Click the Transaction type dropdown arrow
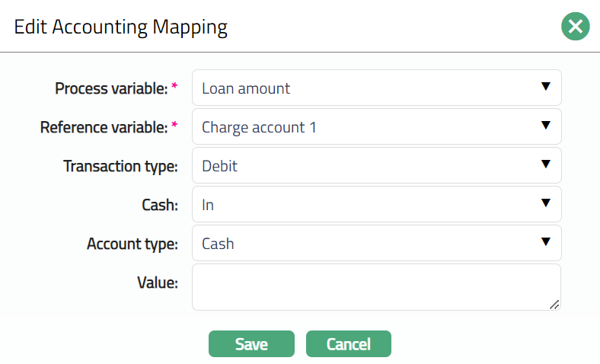This screenshot has height=364, width=600. click(545, 165)
